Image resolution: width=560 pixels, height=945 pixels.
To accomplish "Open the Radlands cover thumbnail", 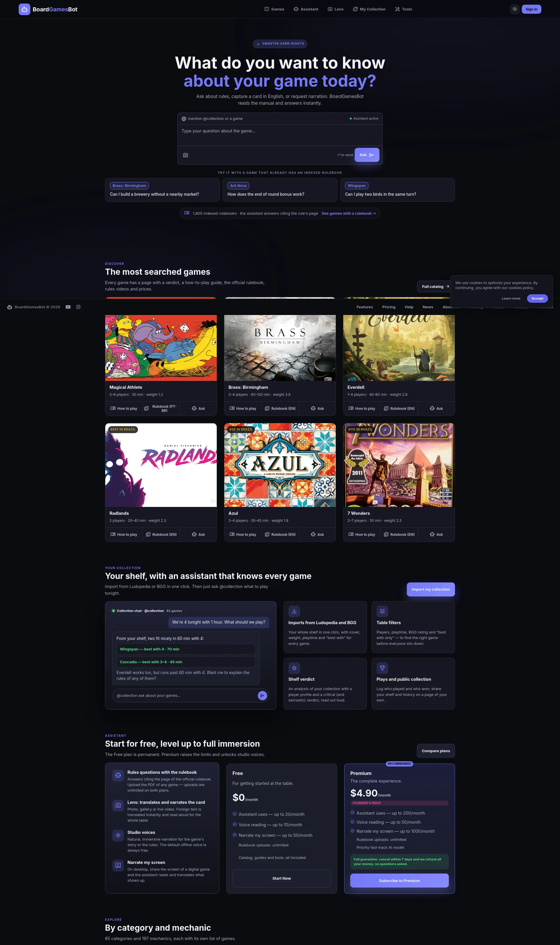I will (x=161, y=465).
